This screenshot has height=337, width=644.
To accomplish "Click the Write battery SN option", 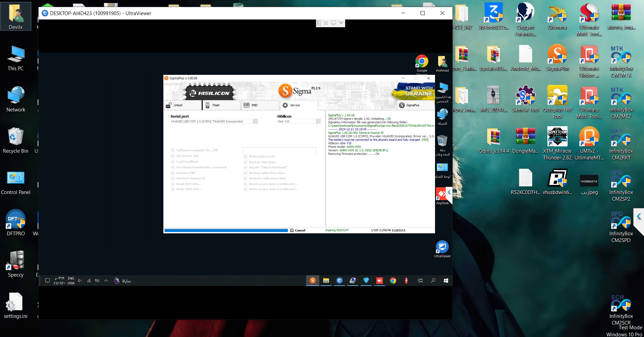I will 262,156.
